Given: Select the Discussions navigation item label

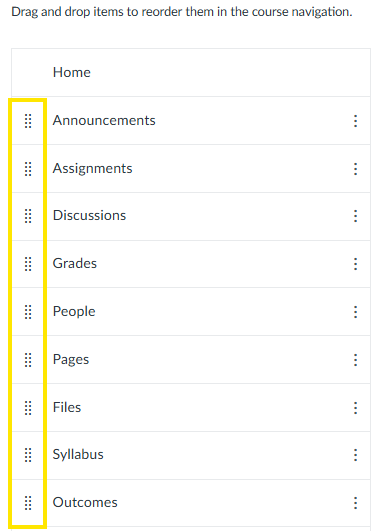Looking at the screenshot, I should click(89, 215).
